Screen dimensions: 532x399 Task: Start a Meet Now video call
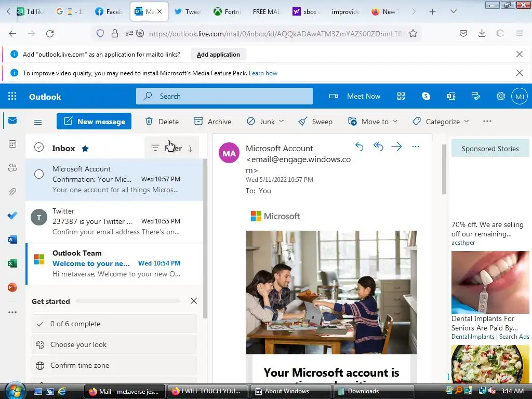354,96
